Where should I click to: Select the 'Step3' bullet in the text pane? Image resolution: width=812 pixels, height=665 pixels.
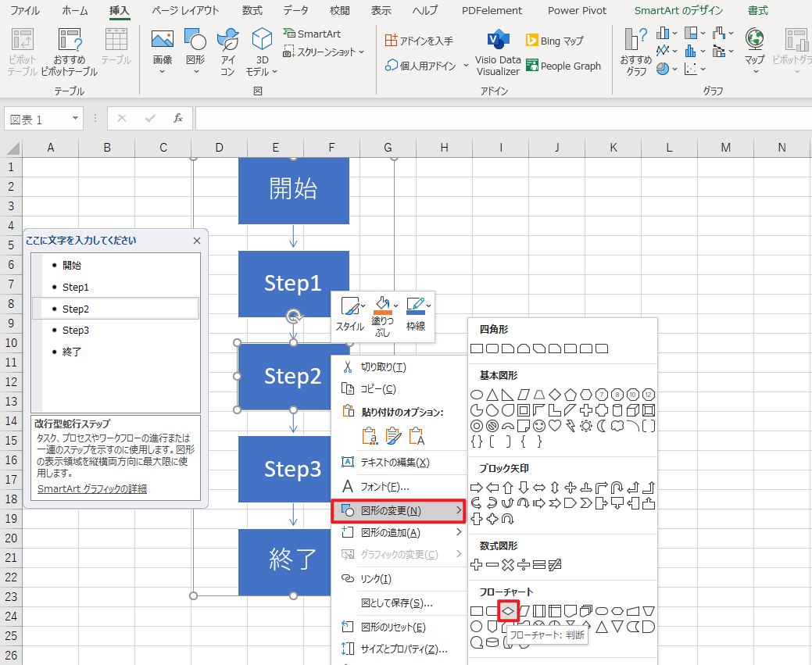(x=76, y=330)
